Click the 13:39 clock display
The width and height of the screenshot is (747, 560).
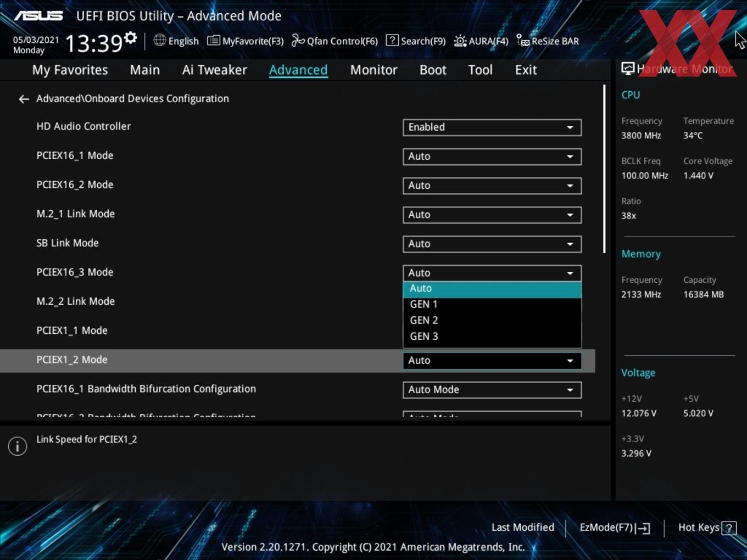(93, 43)
